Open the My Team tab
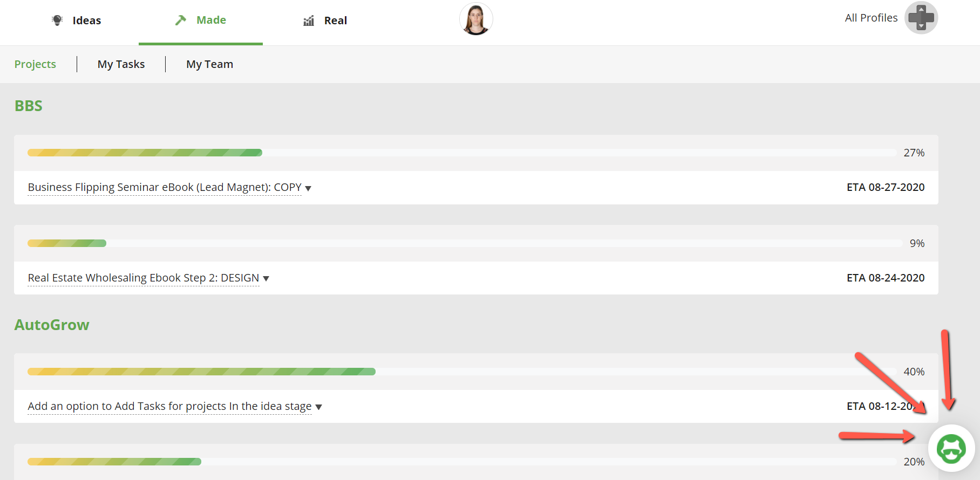 point(209,64)
